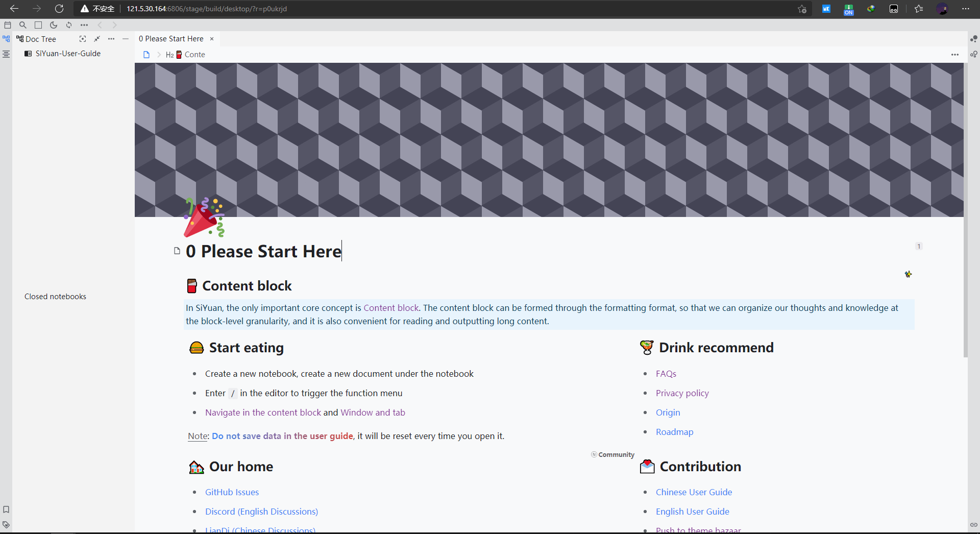Image resolution: width=980 pixels, height=534 pixels.
Task: Click the browser address bar URL
Action: tap(207, 9)
